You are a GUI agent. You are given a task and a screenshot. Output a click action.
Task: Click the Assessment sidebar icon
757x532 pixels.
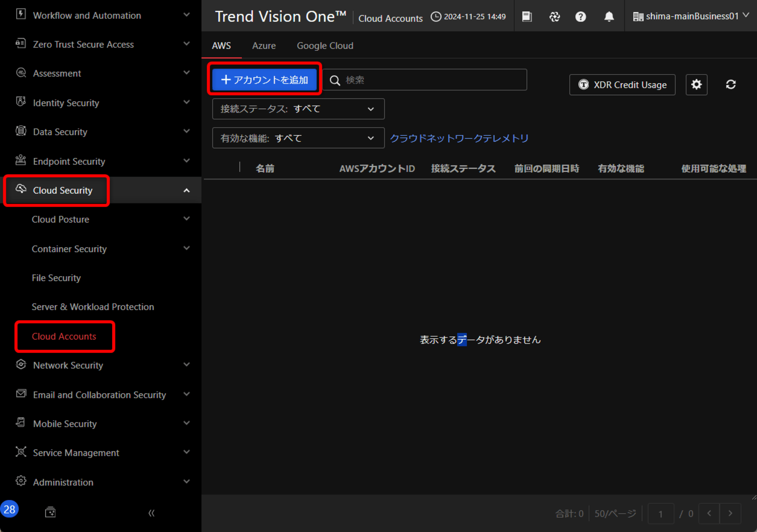tap(21, 73)
